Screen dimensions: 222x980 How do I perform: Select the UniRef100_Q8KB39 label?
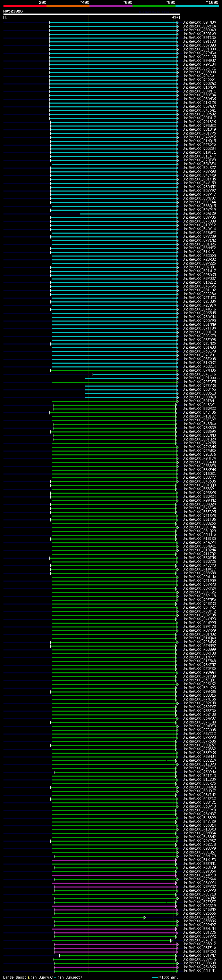(x=199, y=428)
